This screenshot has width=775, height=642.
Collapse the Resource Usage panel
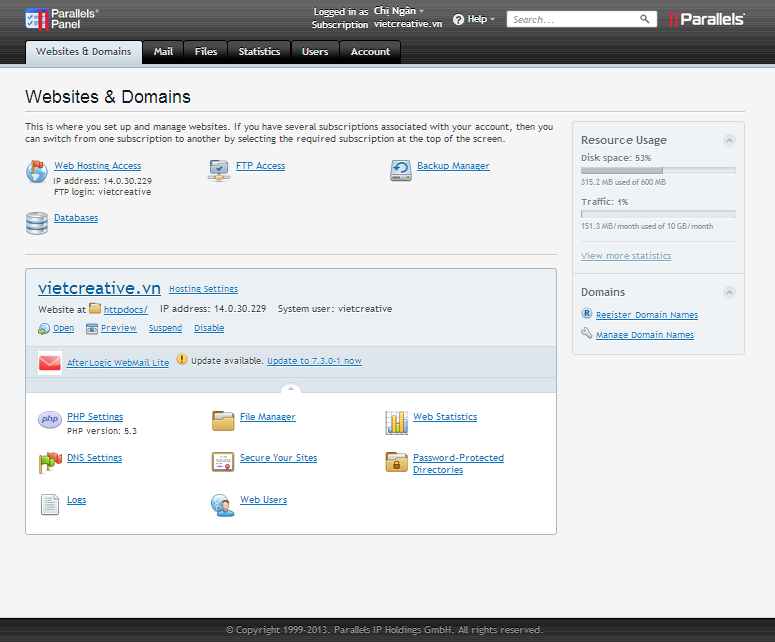coord(729,140)
